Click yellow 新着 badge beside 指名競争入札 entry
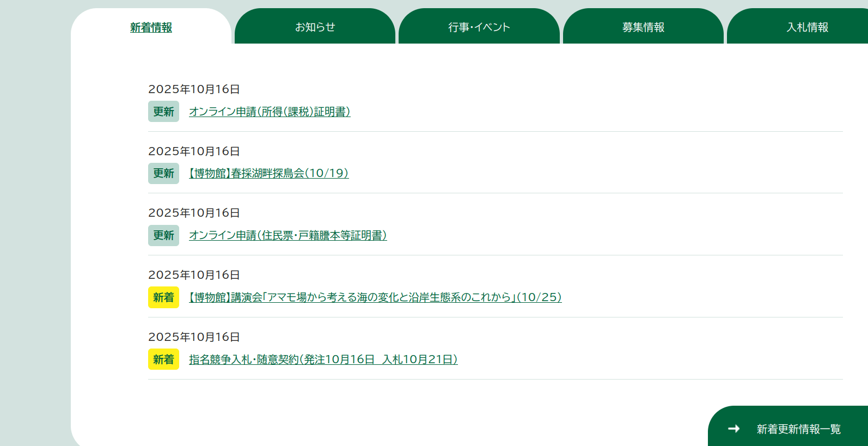 point(163,359)
